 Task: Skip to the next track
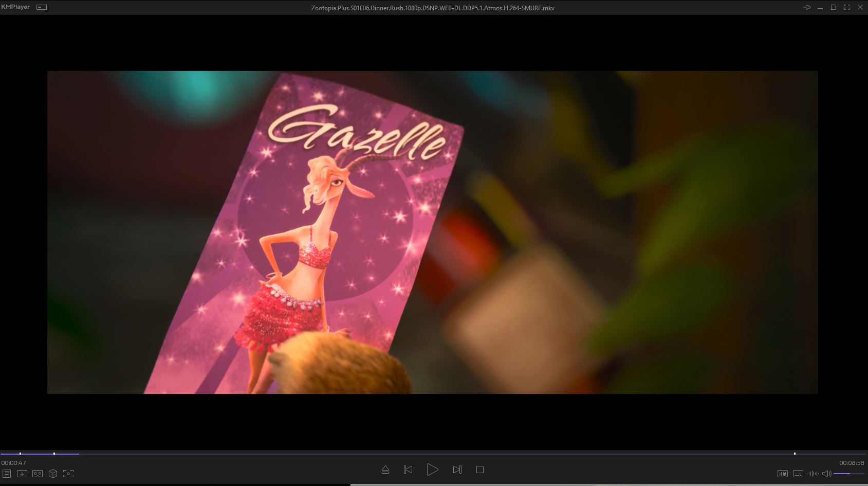[457, 470]
